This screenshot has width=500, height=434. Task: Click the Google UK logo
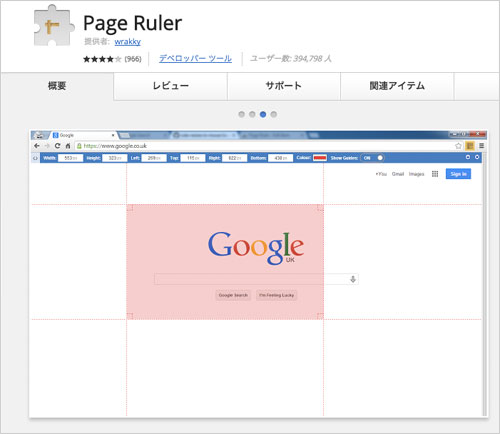256,248
